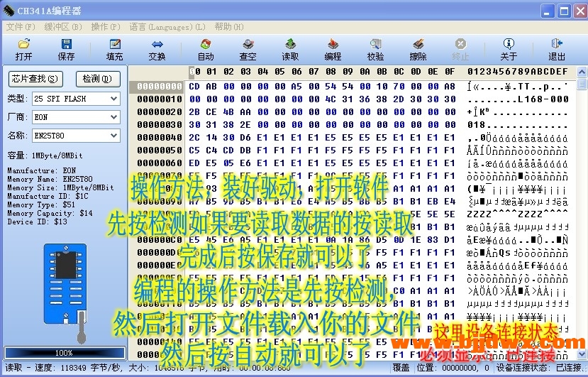Click the 100% progress bar
Image resolution: width=588 pixels, height=377 pixels.
pyautogui.click(x=64, y=353)
